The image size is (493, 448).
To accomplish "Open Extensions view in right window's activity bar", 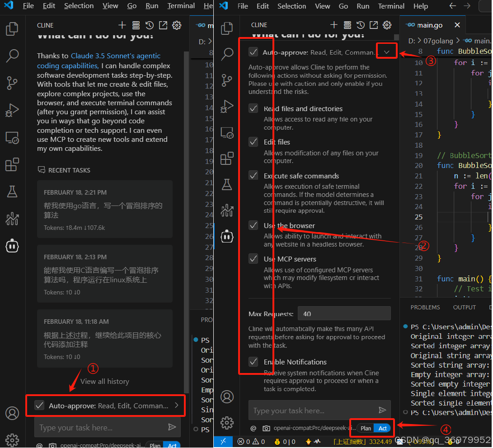I will (x=227, y=159).
